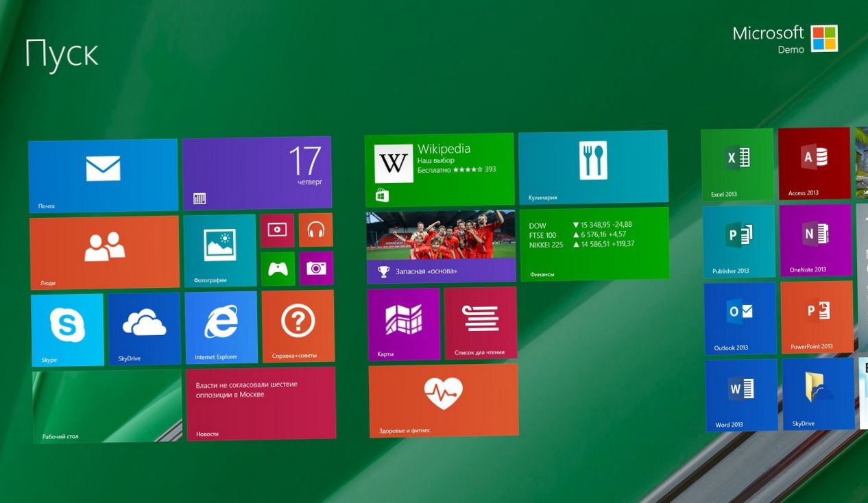Click the DOW stock index row

click(581, 225)
